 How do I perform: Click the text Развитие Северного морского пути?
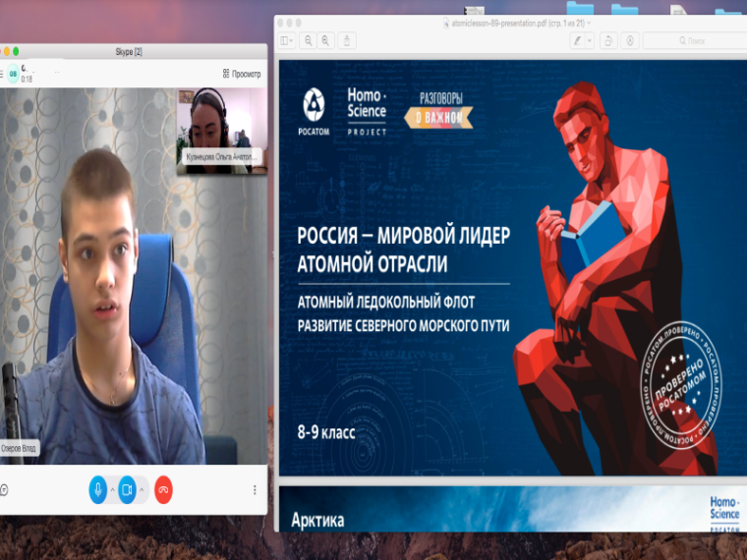(404, 326)
